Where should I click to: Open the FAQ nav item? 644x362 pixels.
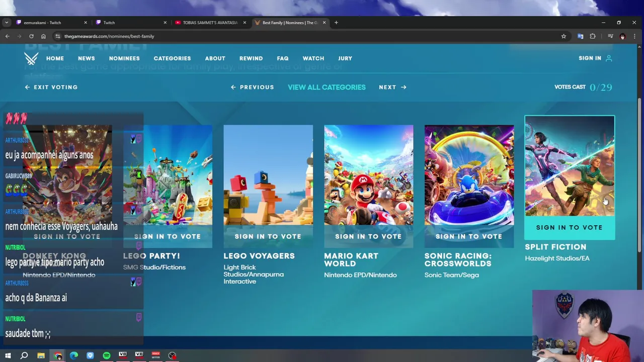283,58
